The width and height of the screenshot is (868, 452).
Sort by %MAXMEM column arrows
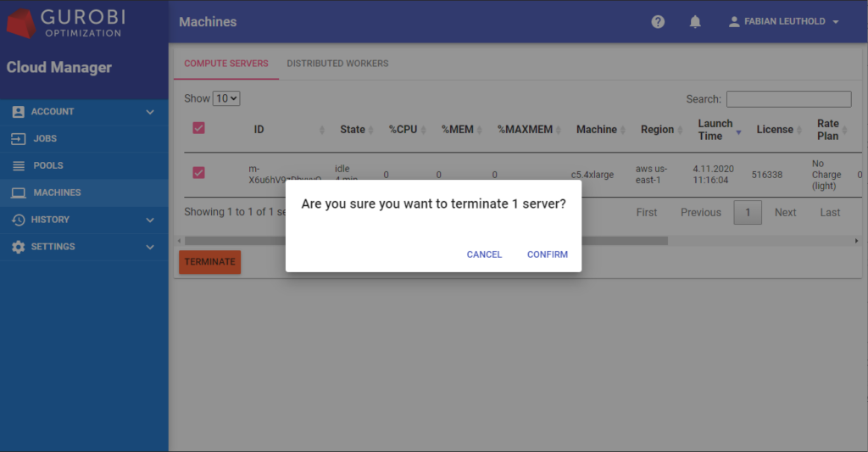tap(559, 130)
